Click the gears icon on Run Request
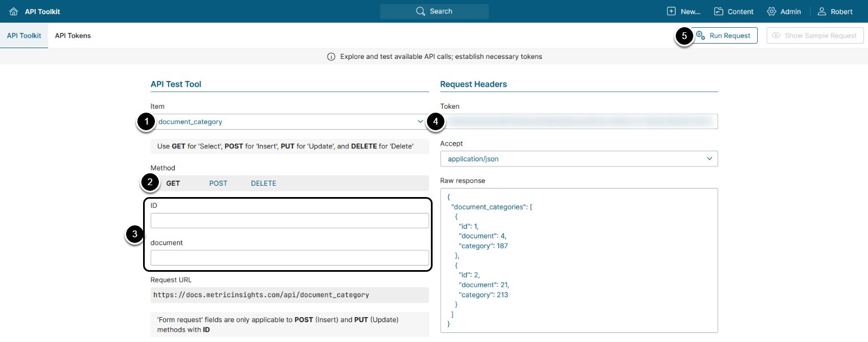868x342 pixels. click(x=700, y=36)
